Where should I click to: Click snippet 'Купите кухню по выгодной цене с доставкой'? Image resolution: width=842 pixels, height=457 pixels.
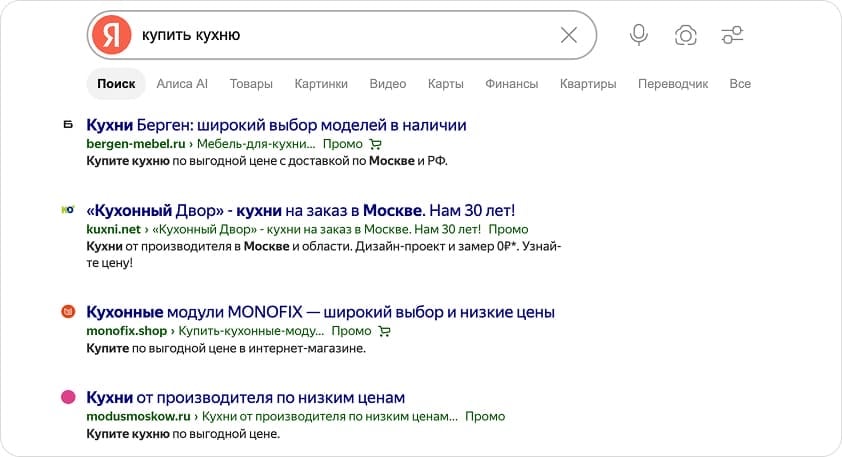pyautogui.click(x=267, y=161)
